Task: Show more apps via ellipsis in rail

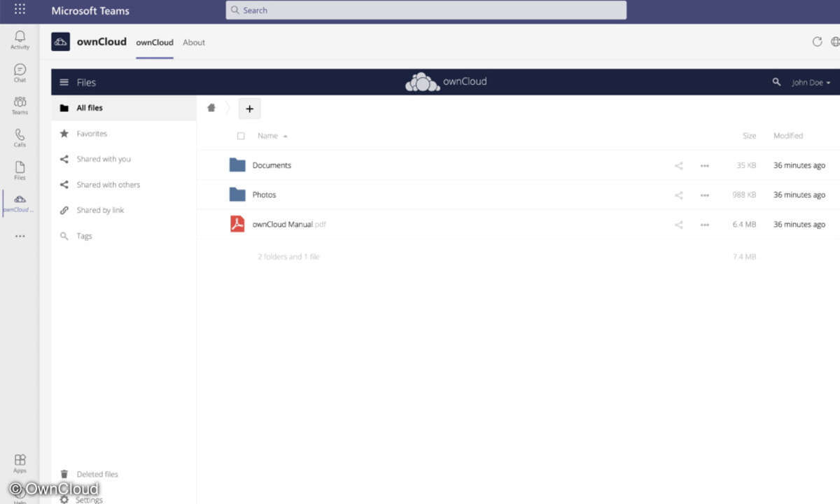Action: [x=20, y=236]
